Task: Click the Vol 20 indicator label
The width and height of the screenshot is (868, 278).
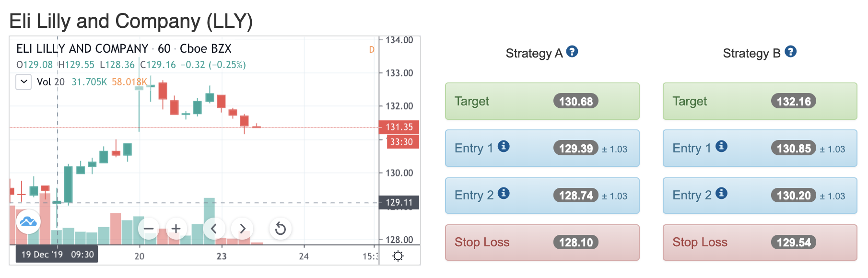Action: click(51, 82)
